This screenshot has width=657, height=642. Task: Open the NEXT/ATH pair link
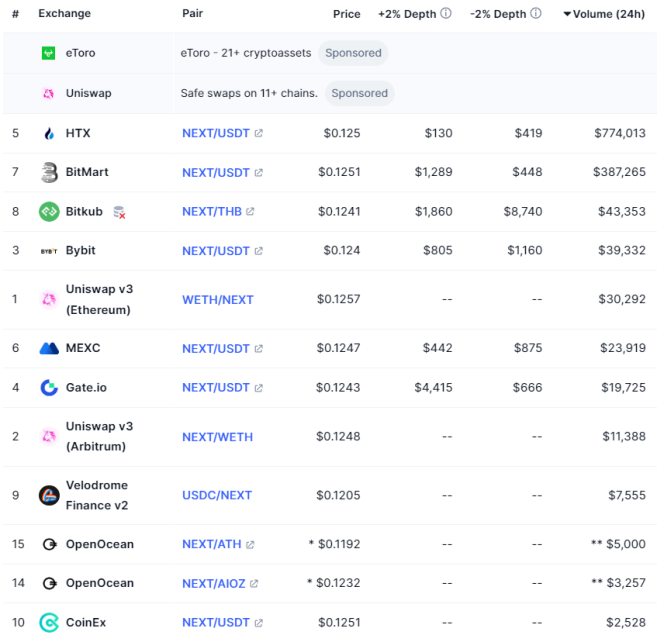point(212,544)
